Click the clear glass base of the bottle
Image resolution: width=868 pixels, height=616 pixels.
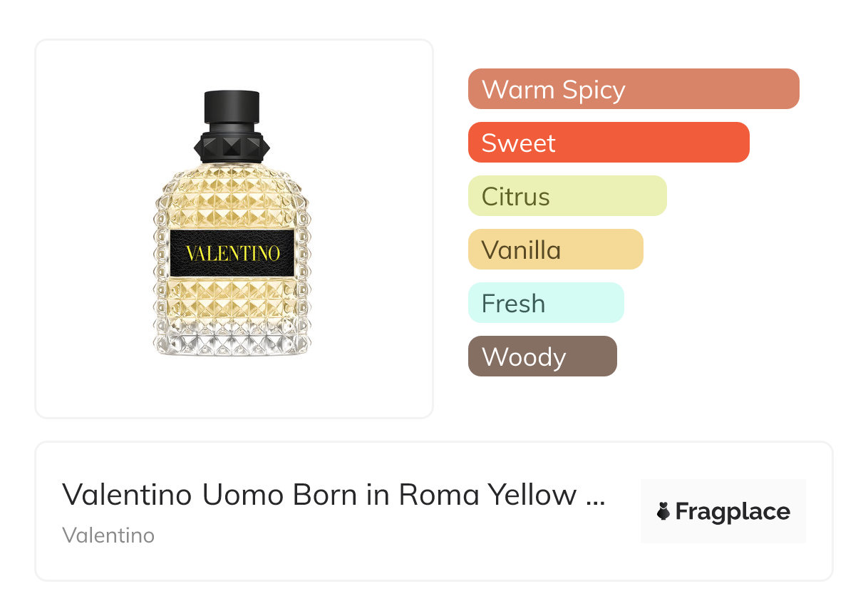[x=232, y=340]
